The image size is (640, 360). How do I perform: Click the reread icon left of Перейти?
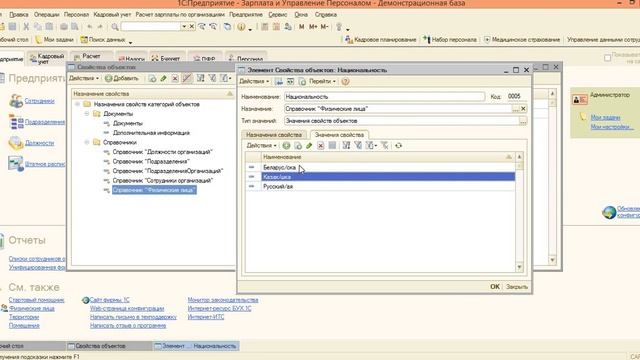click(x=302, y=82)
